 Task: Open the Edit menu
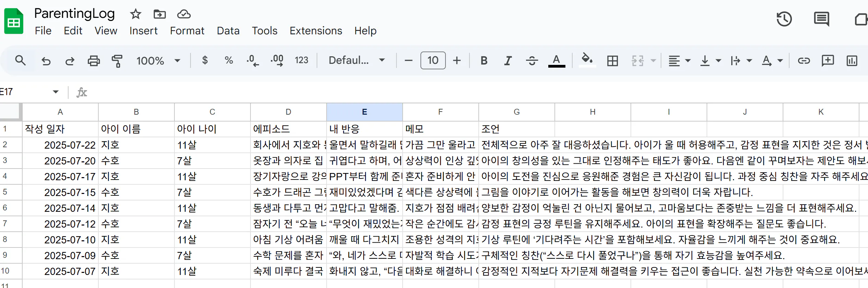coord(73,31)
